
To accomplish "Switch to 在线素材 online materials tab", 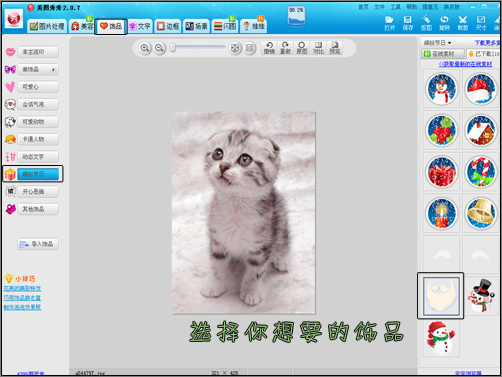I will click(443, 54).
